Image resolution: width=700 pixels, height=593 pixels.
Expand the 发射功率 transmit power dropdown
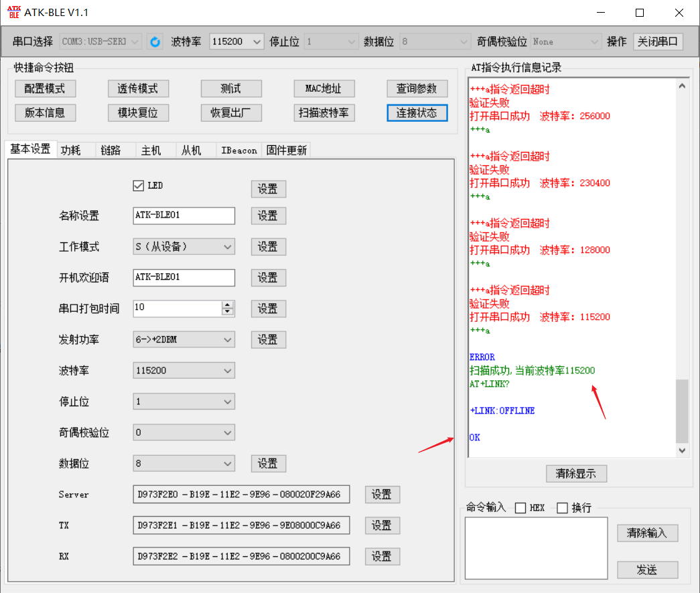pos(228,339)
